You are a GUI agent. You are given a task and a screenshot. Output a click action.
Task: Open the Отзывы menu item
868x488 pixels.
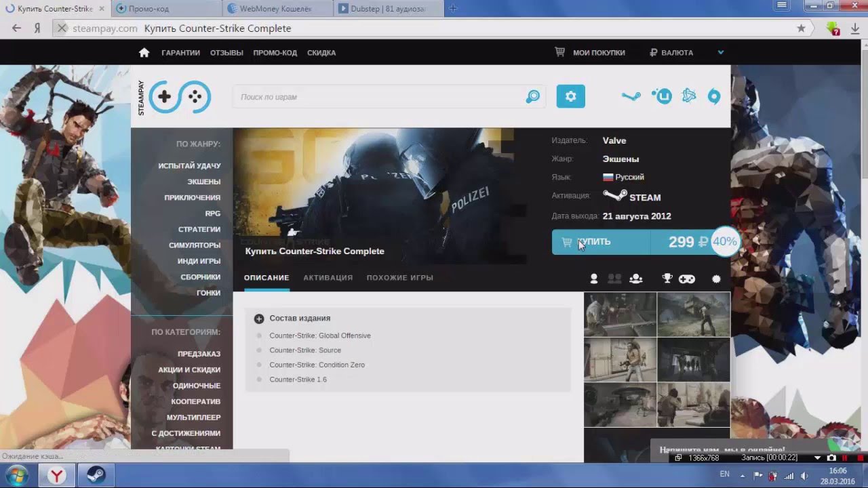[226, 53]
